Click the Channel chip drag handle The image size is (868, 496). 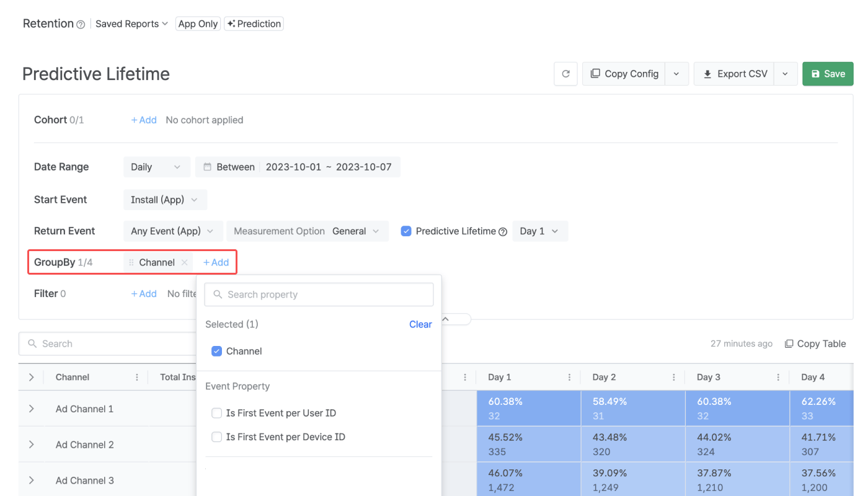(x=131, y=262)
